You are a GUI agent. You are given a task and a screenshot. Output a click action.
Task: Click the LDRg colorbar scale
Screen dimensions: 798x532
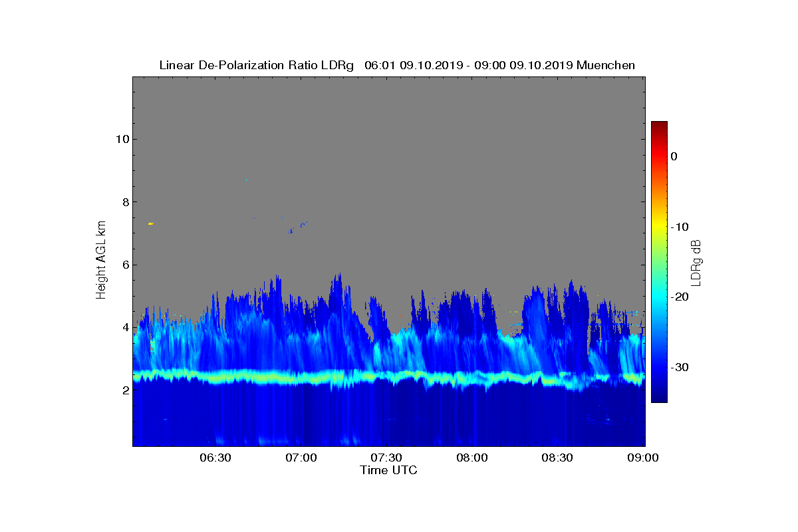click(659, 262)
